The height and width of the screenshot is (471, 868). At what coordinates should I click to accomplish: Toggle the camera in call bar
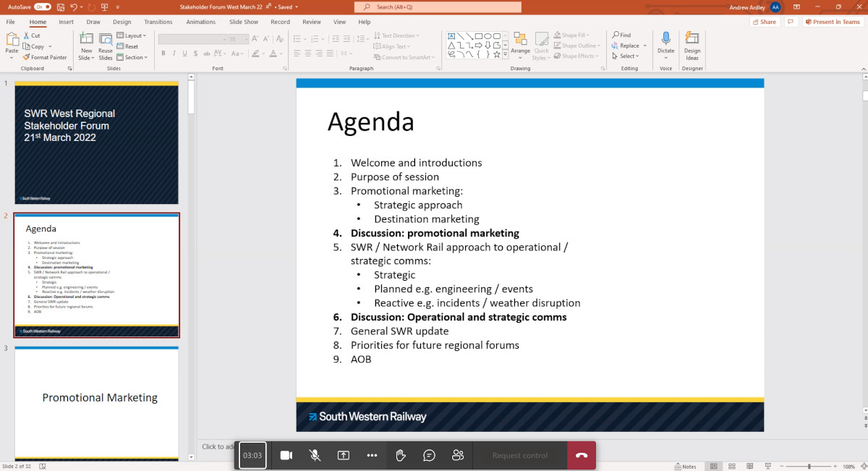(x=286, y=455)
